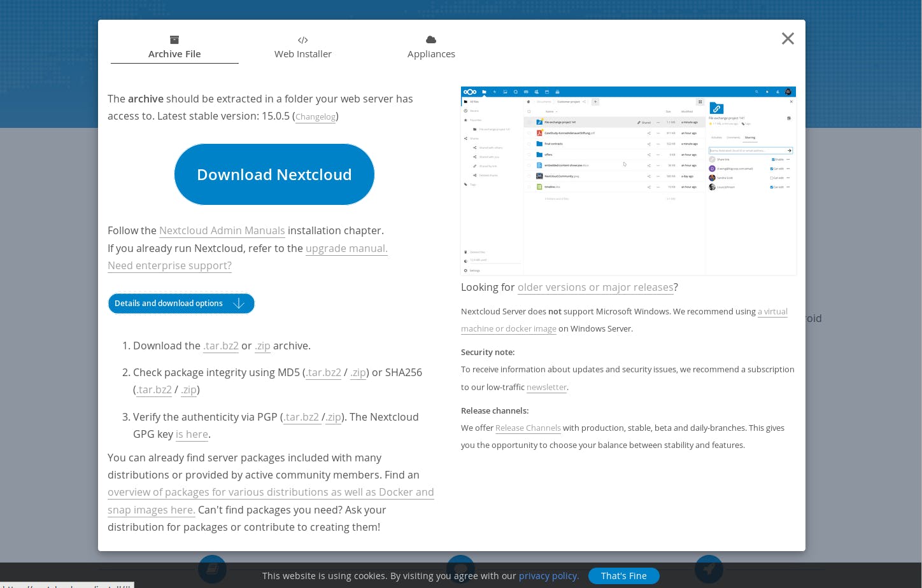The image size is (922, 588).
Task: Open the SHA256 checksum for .zip
Action: coord(189,389)
